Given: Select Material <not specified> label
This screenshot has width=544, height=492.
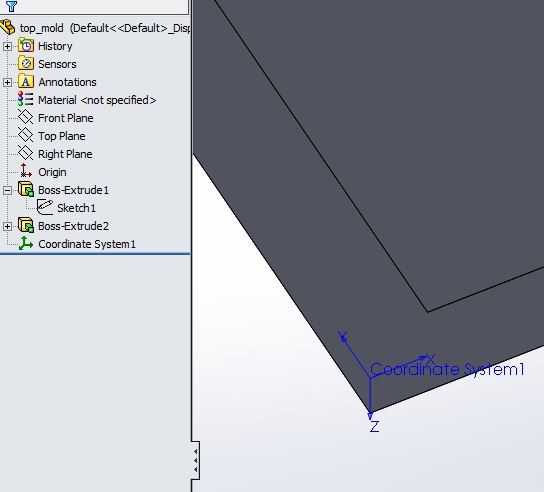Looking at the screenshot, I should (x=97, y=100).
